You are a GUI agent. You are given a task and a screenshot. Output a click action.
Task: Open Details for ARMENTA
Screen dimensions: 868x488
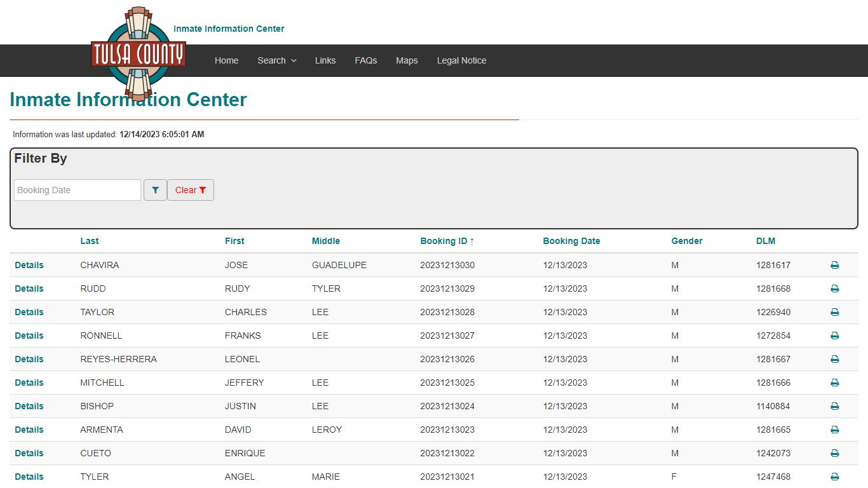[x=29, y=430]
